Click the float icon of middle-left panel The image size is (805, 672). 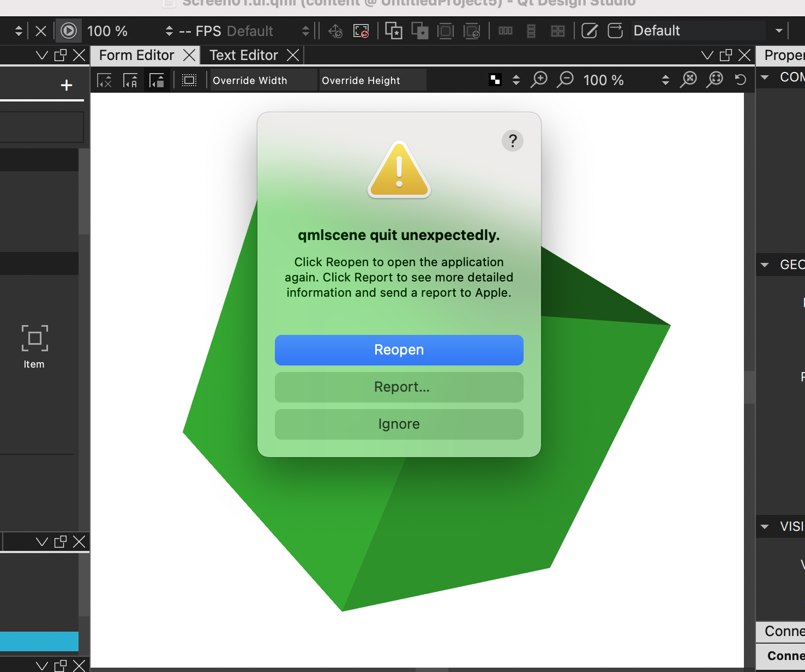point(61,542)
